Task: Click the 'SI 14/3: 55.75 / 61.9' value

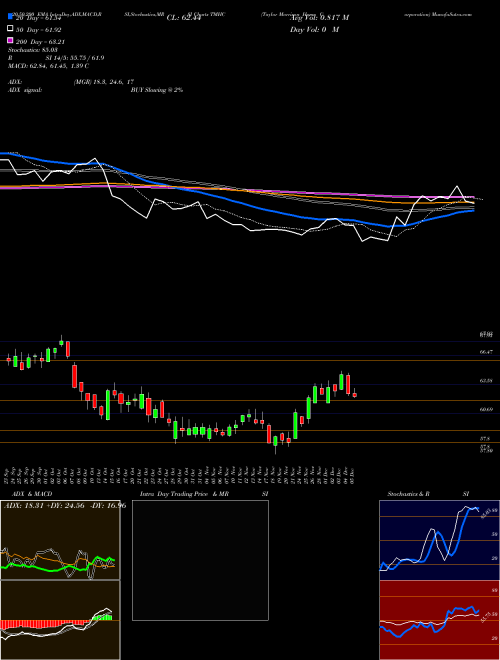Action: pos(75,58)
